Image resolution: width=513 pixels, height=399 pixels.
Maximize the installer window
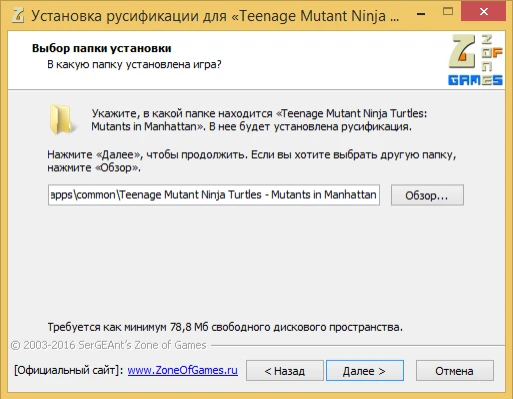[448, 12]
